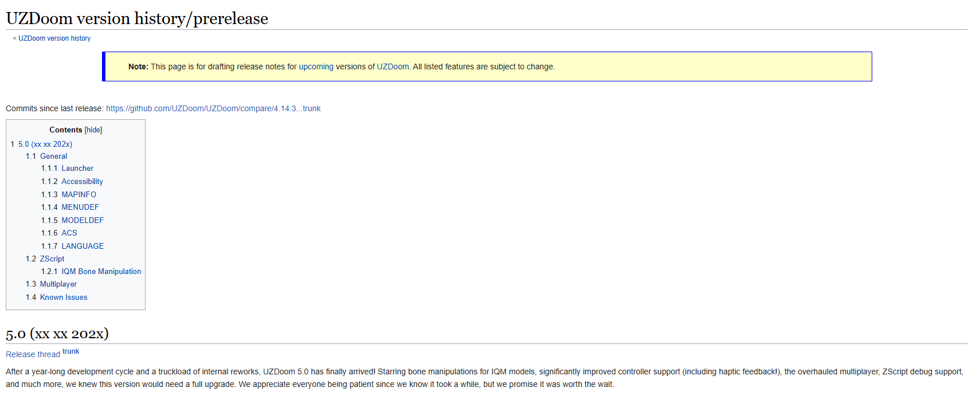Click the page title 'UZDoom version history/prerelease'
Image resolution: width=980 pixels, height=399 pixels.
click(137, 18)
